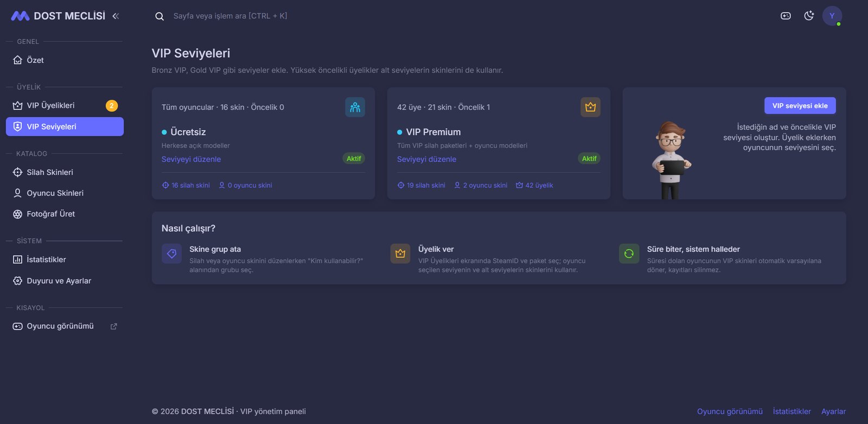Open the Ayarlar footer link
Image resolution: width=868 pixels, height=424 pixels.
coord(833,412)
